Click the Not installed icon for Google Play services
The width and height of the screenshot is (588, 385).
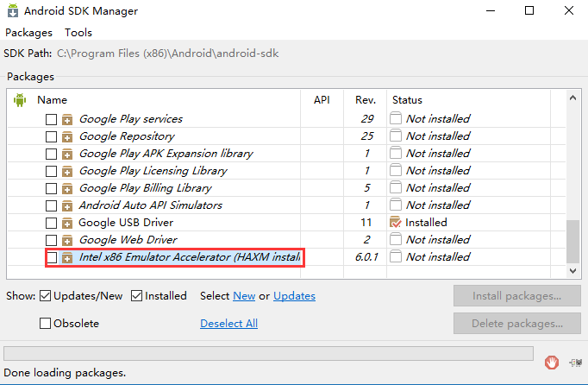(x=395, y=118)
